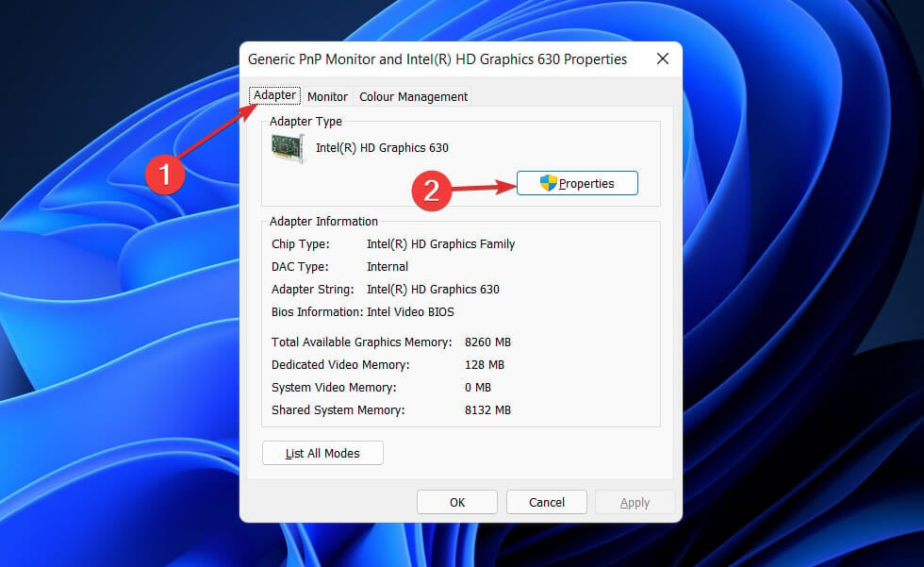Viewport: 924px width, 567px height.
Task: Select the Adapter tab
Action: 274,95
